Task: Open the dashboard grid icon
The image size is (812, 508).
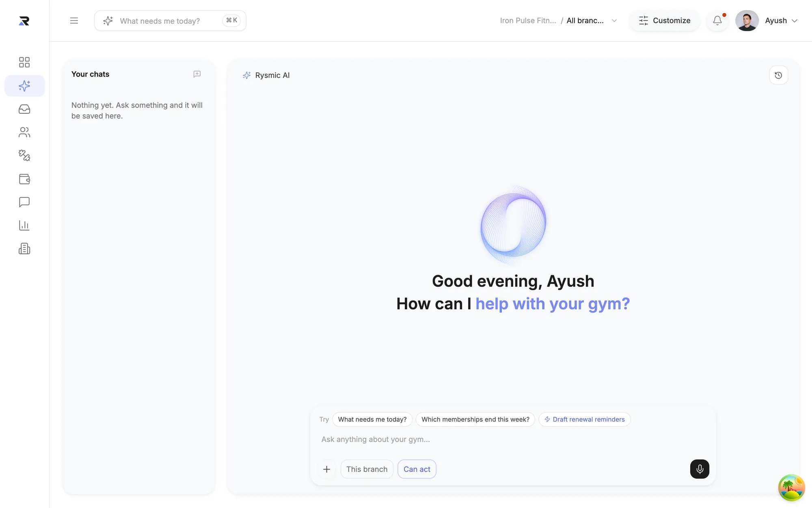Action: [24, 62]
